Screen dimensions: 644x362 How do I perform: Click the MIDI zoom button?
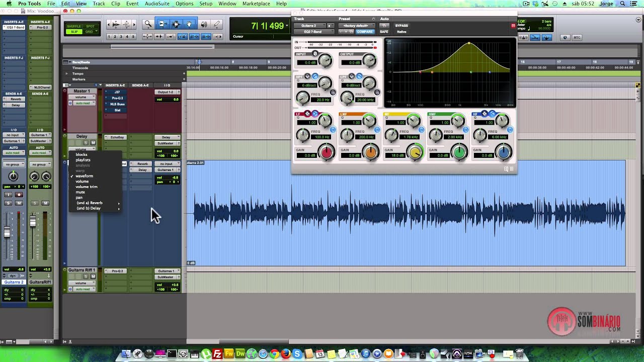126,24
